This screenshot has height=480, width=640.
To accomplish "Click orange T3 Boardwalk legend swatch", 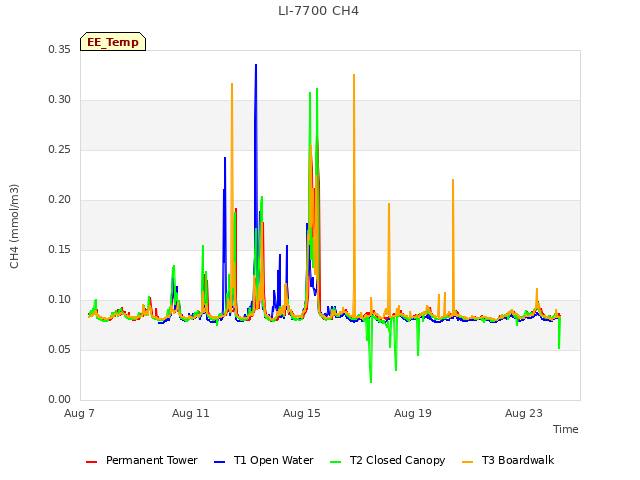I will click(x=468, y=462).
